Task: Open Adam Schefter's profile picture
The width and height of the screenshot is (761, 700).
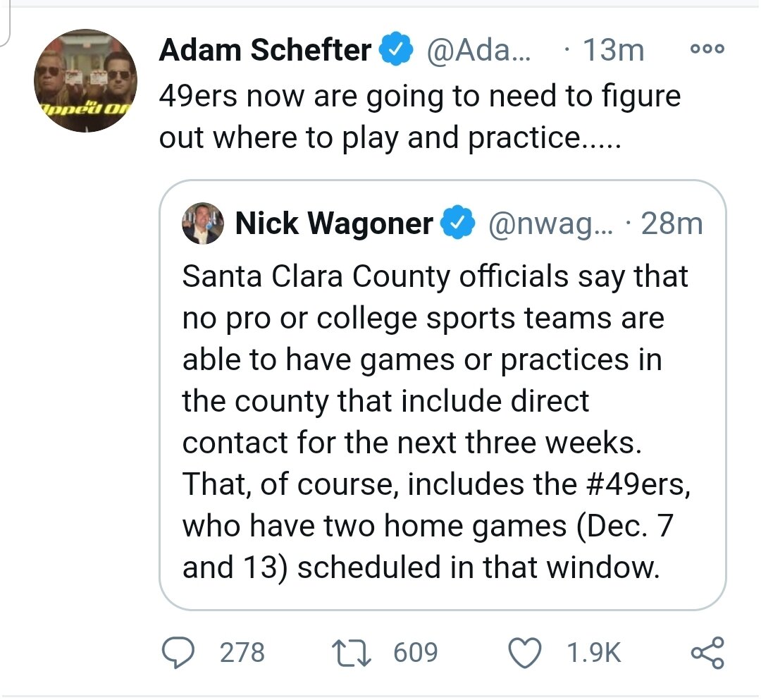Action: pos(85,80)
